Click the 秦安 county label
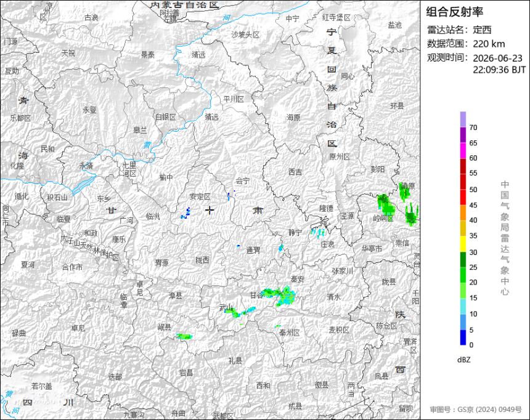 pyautogui.click(x=298, y=279)
